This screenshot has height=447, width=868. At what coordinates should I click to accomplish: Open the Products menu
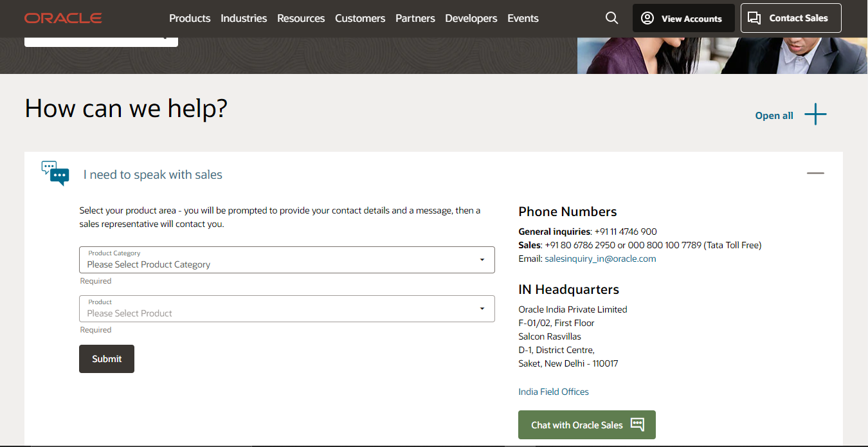190,18
